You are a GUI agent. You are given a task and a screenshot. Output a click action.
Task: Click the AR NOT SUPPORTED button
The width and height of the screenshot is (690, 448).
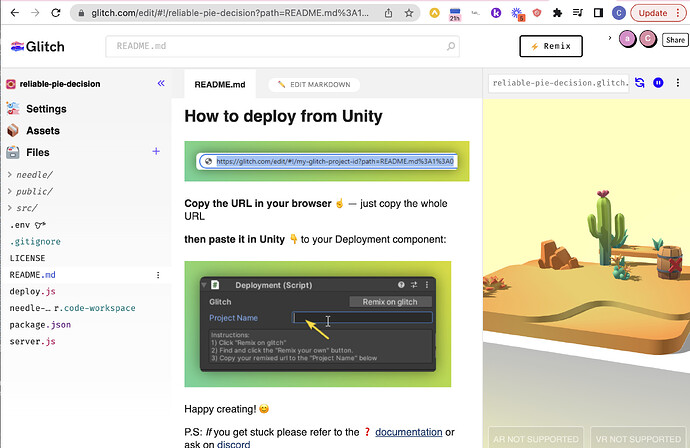pyautogui.click(x=536, y=438)
